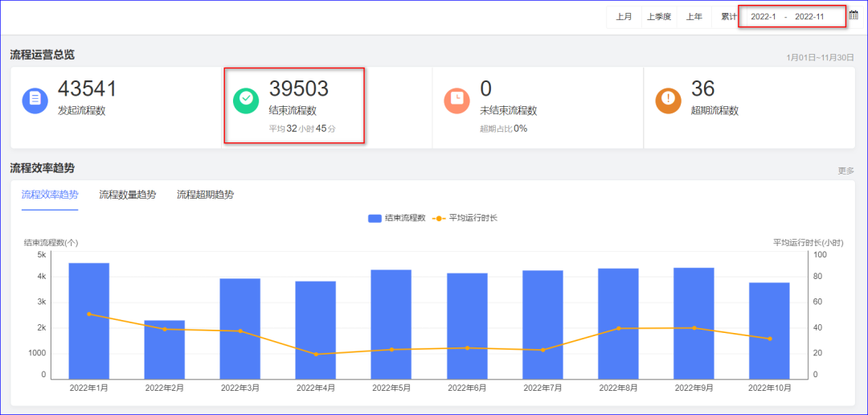868x415 pixels.
Task: Switch to the 流程数量趋势 tab
Action: pyautogui.click(x=127, y=195)
